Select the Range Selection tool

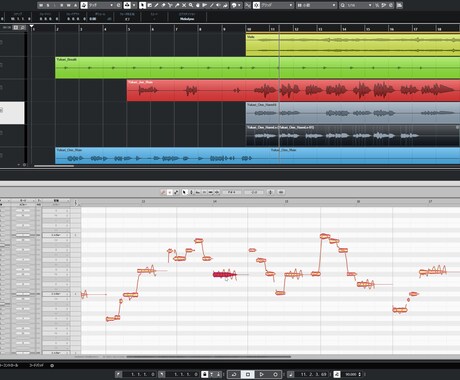[x=150, y=5]
